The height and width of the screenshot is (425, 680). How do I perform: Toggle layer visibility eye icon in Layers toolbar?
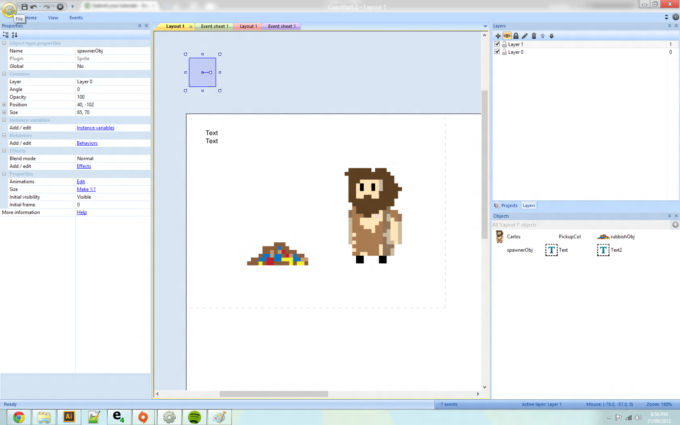[507, 36]
